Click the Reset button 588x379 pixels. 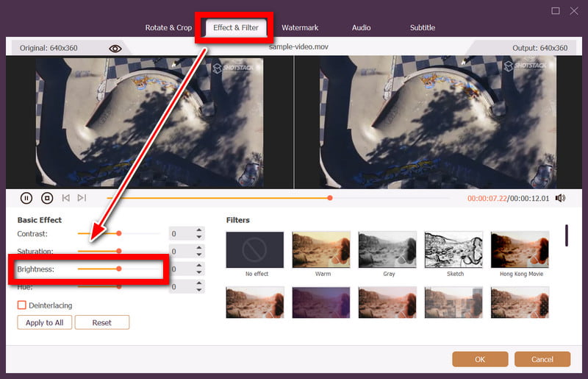(102, 322)
